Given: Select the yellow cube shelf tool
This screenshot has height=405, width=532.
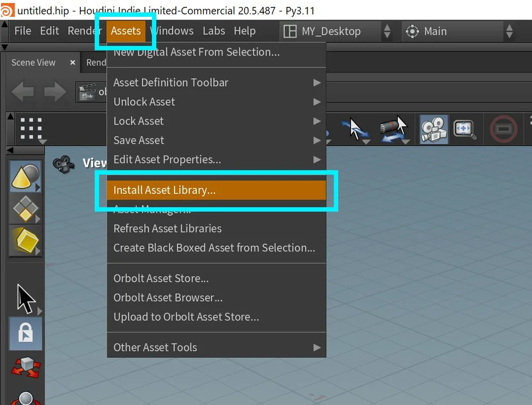Looking at the screenshot, I should [x=26, y=241].
